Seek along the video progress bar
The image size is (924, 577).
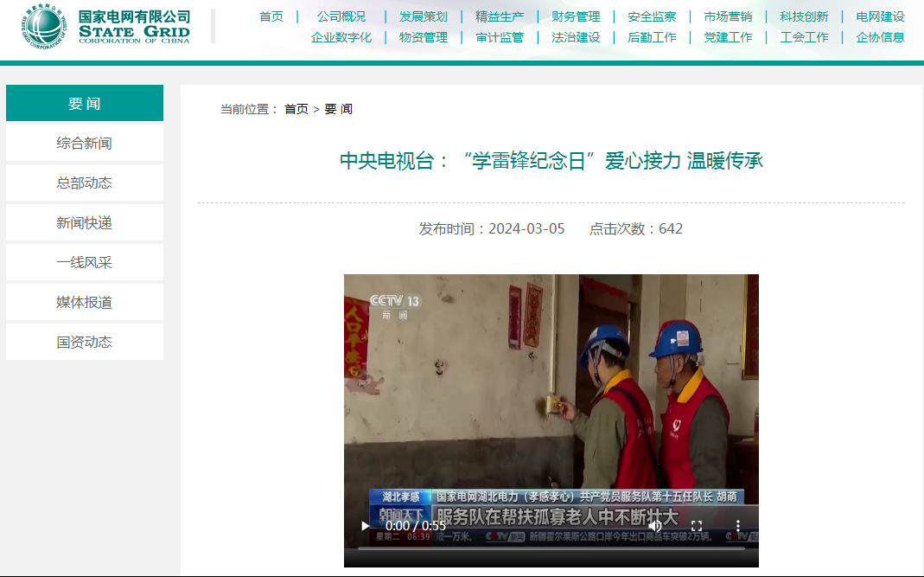click(551, 548)
